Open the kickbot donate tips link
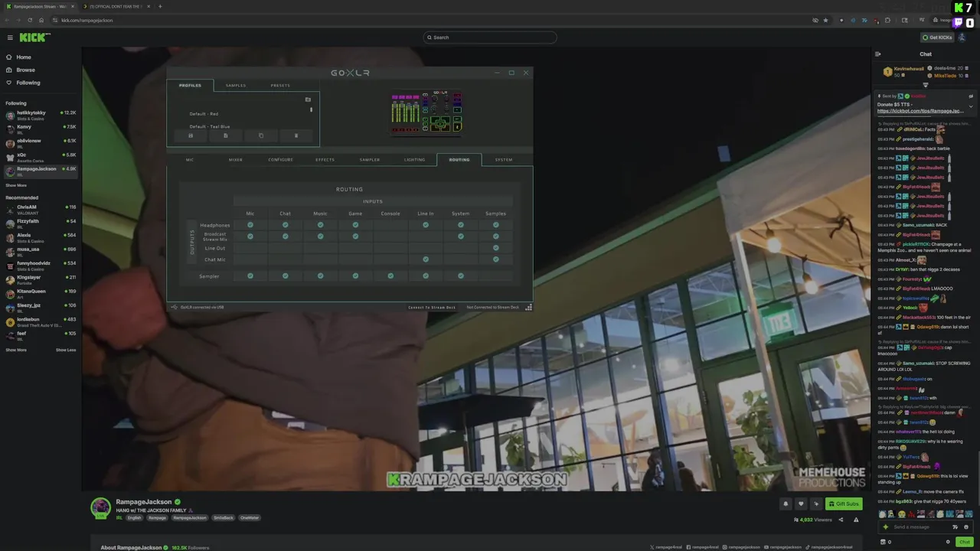This screenshot has width=980, height=551. [x=920, y=111]
